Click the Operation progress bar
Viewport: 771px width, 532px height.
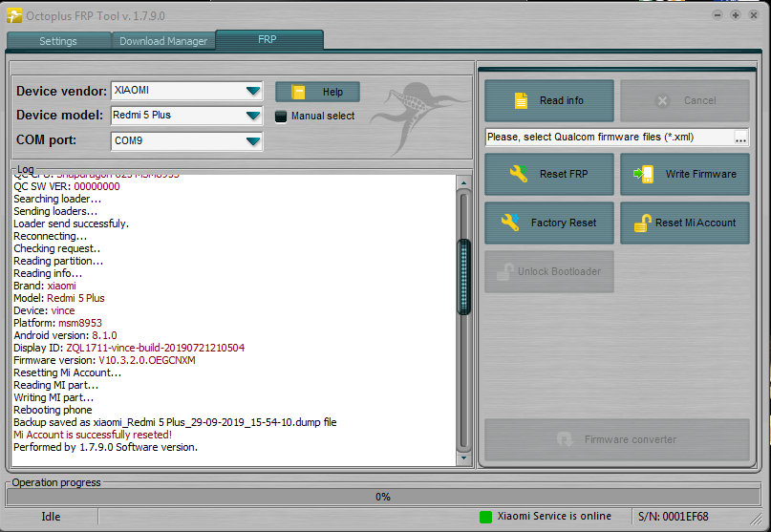click(x=383, y=497)
